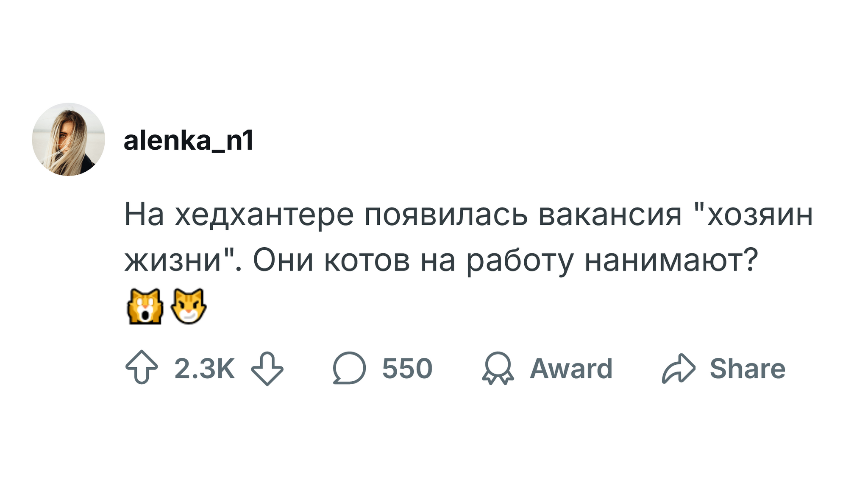Click the share arrow icon
Viewport: 868px width, 489px height.
point(679,368)
